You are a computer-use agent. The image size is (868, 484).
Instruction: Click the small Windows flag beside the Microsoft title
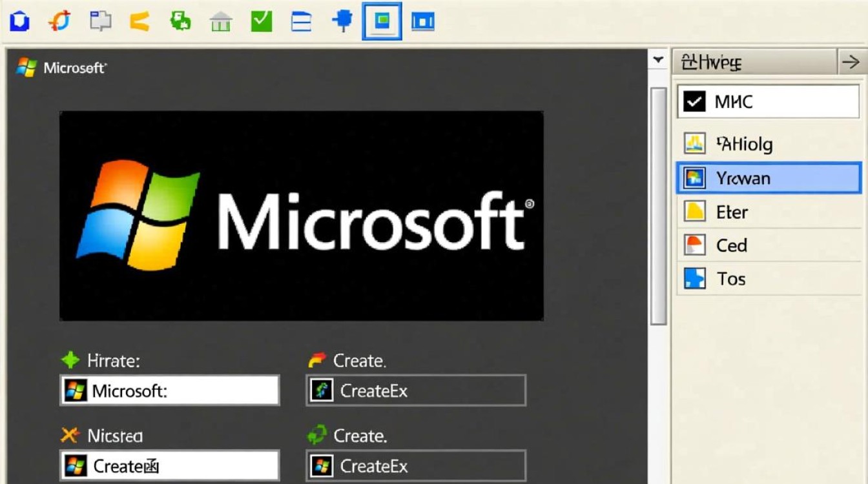coord(27,67)
